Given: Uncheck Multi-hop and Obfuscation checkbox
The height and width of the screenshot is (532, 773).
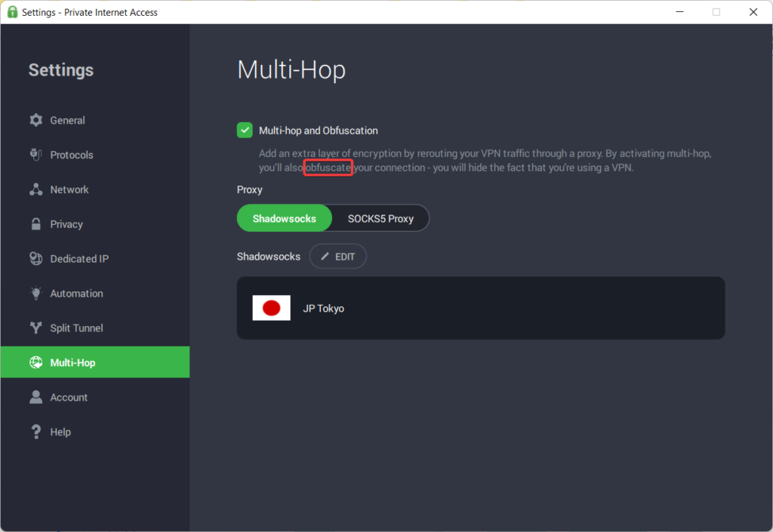Looking at the screenshot, I should click(x=245, y=131).
